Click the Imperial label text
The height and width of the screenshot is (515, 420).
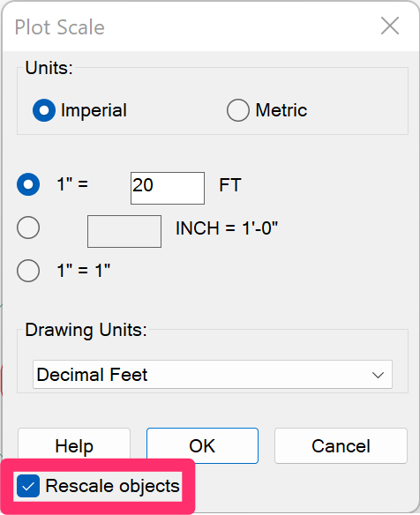(94, 110)
